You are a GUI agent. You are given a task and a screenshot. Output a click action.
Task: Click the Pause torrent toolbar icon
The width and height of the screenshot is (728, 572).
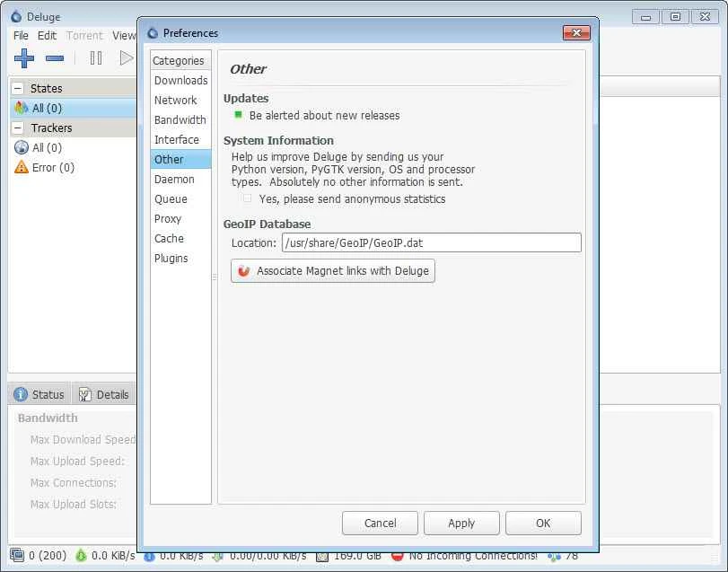click(x=96, y=58)
